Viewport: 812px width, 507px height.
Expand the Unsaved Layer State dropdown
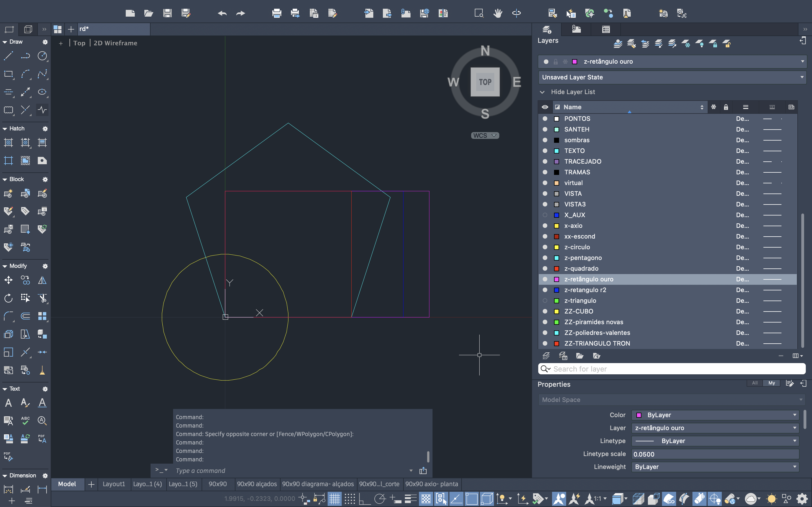[802, 77]
